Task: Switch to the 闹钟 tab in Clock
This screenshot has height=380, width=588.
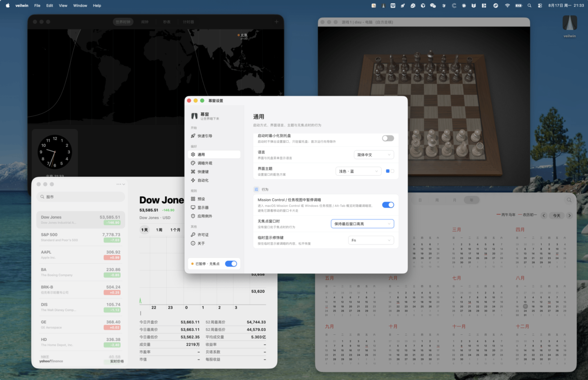Action: [x=145, y=22]
